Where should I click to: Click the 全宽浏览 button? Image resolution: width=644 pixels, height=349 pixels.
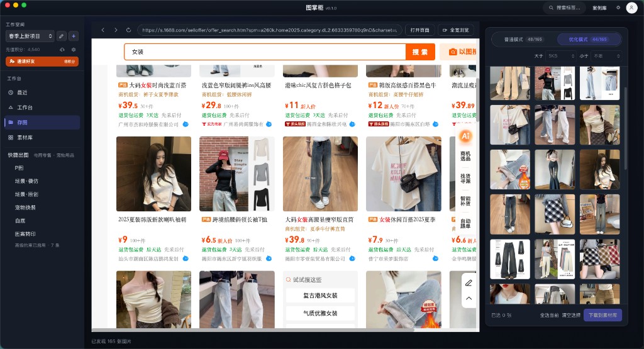tap(455, 30)
